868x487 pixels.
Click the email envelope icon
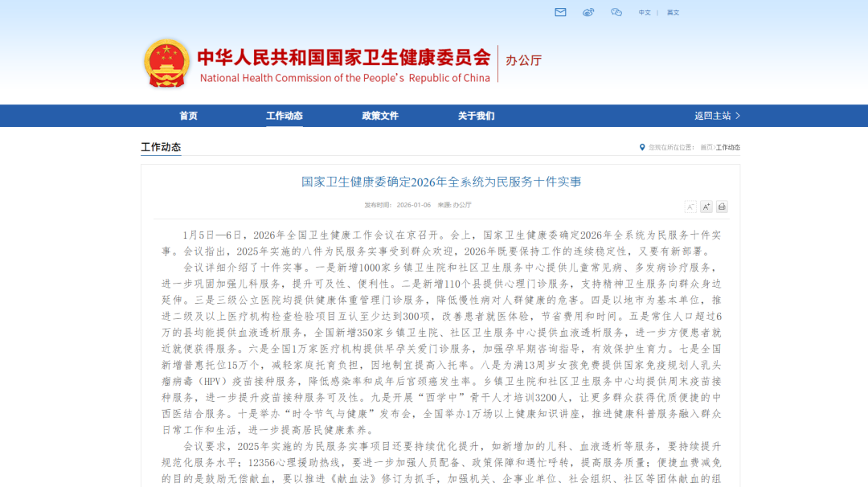pyautogui.click(x=559, y=12)
